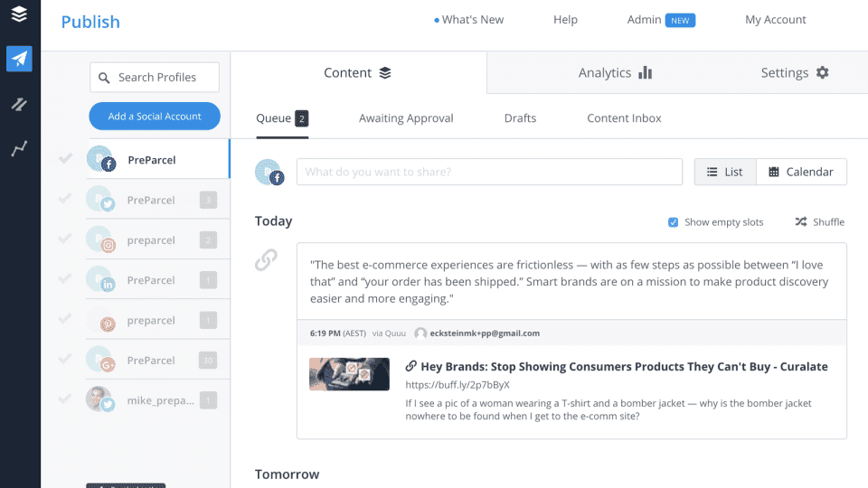Image resolution: width=868 pixels, height=488 pixels.
Task: Click the shuffle arrows icon
Action: click(801, 222)
